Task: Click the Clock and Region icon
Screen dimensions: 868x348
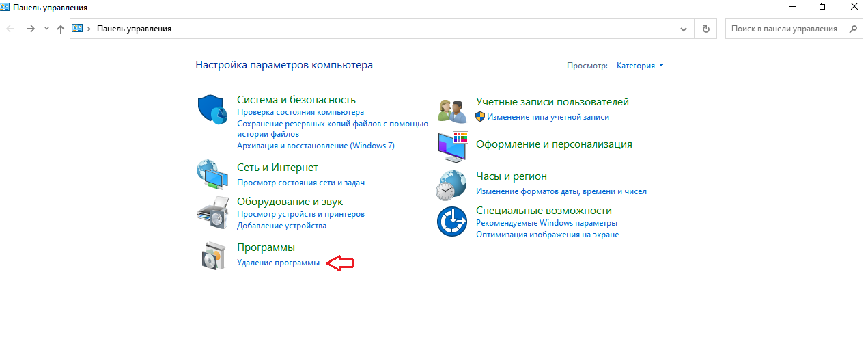Action: coord(451,184)
